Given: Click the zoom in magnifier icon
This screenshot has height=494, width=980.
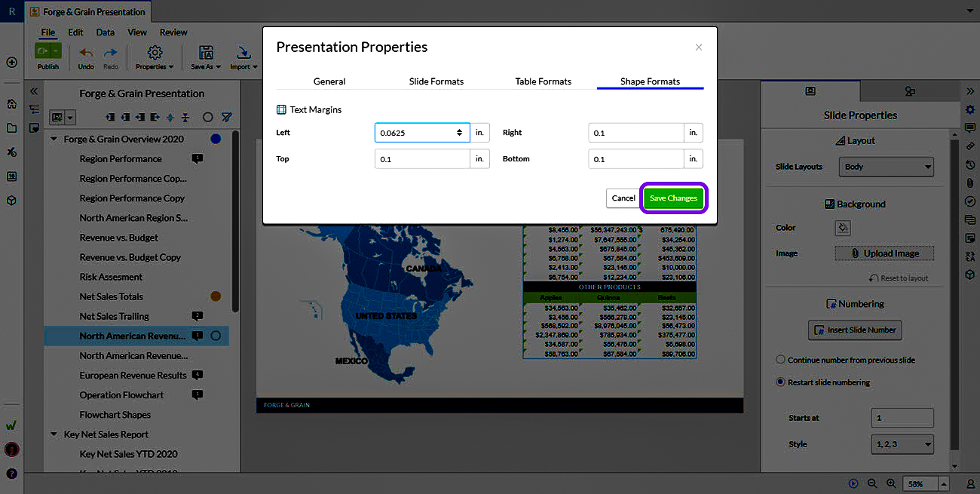Looking at the screenshot, I should 891,483.
